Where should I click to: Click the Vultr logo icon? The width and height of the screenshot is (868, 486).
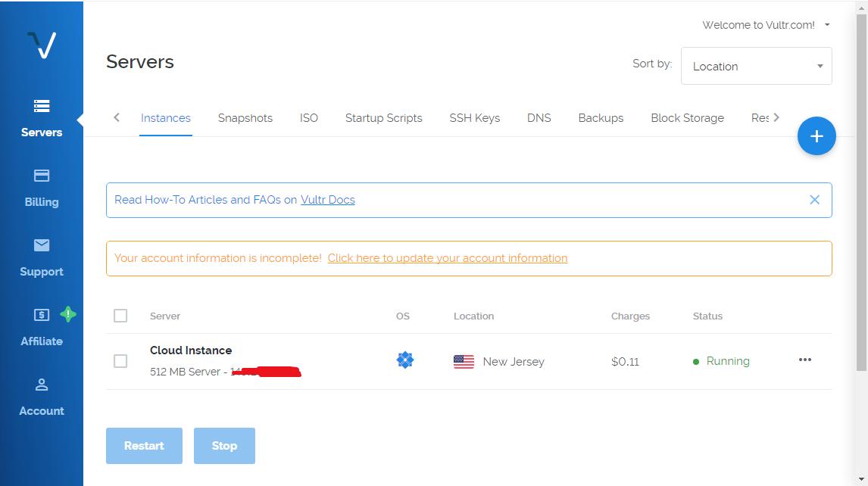42,45
